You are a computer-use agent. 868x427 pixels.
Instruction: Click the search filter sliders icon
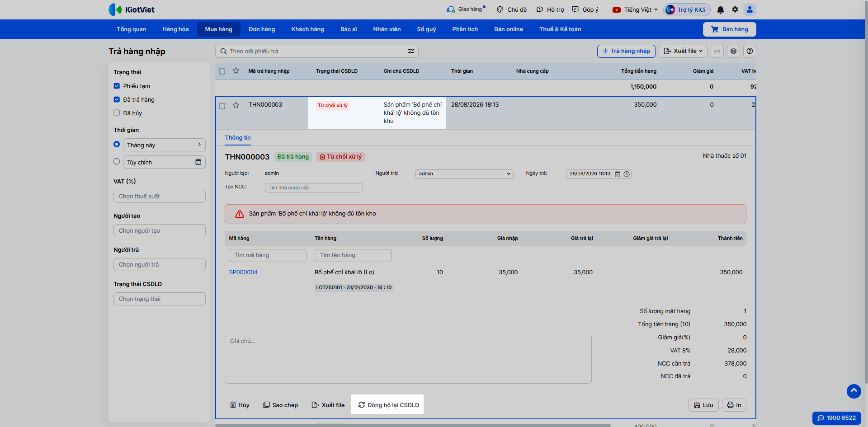click(411, 51)
